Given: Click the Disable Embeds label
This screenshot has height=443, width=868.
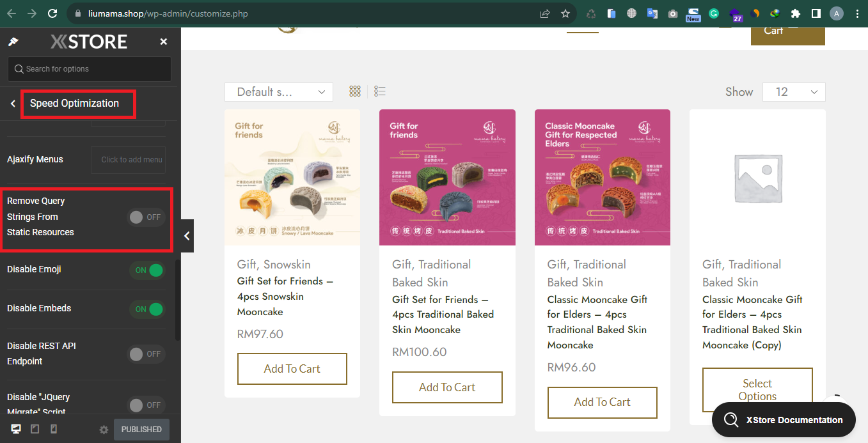Looking at the screenshot, I should [x=39, y=308].
